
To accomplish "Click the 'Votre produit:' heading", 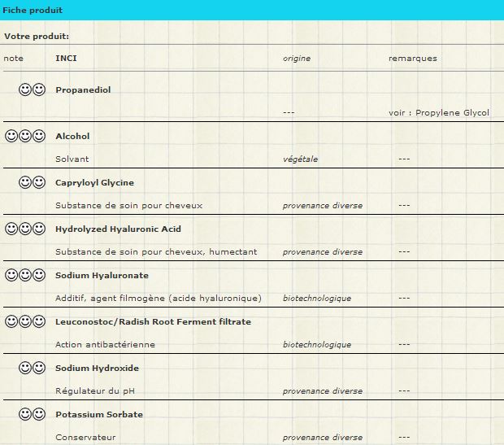I will point(37,37).
